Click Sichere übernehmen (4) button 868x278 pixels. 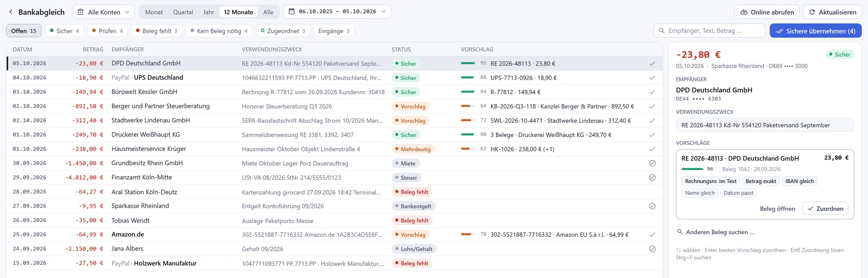(x=815, y=31)
